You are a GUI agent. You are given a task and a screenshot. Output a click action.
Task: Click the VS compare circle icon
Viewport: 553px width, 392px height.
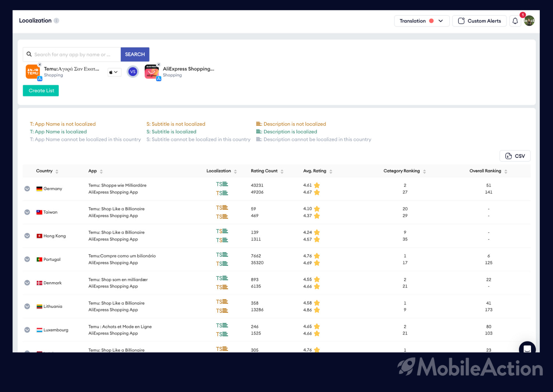pos(133,72)
